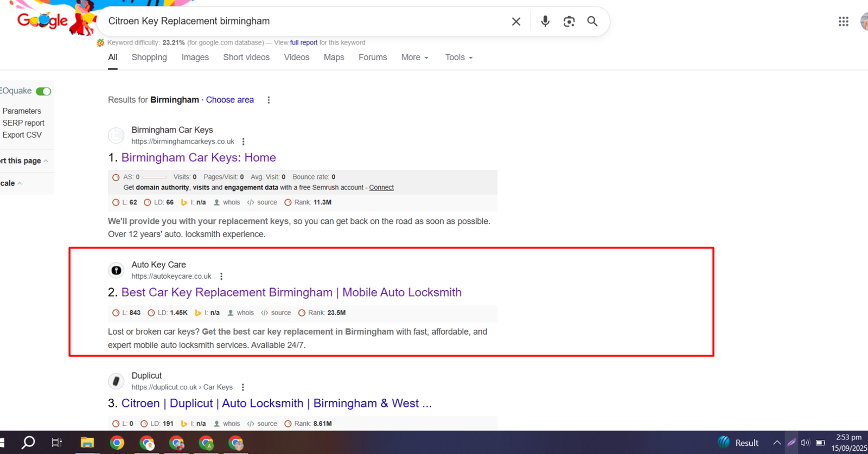Viewport: 868px width, 454px height.
Task: Click the Choose area link
Action: [x=229, y=100]
